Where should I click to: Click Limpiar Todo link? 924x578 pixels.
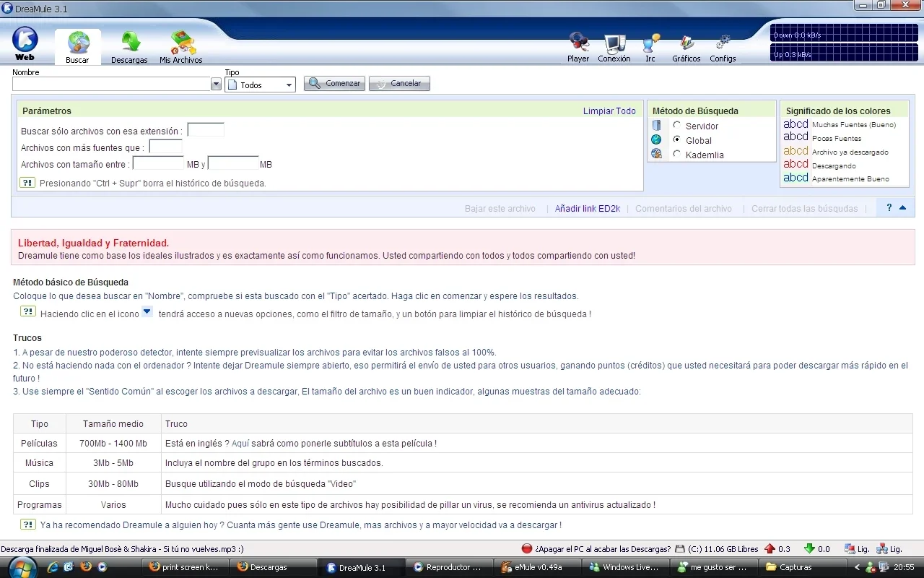coord(609,111)
